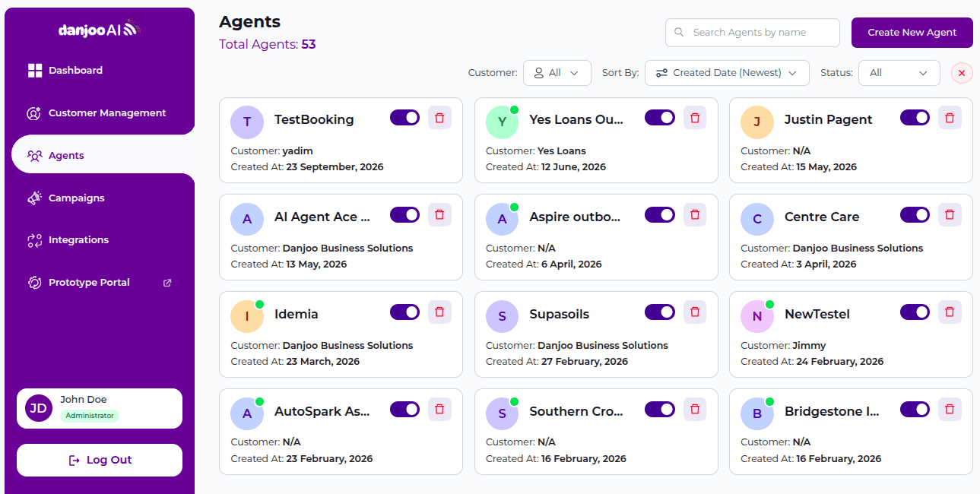Click trash icon on Supasoils card

(694, 312)
